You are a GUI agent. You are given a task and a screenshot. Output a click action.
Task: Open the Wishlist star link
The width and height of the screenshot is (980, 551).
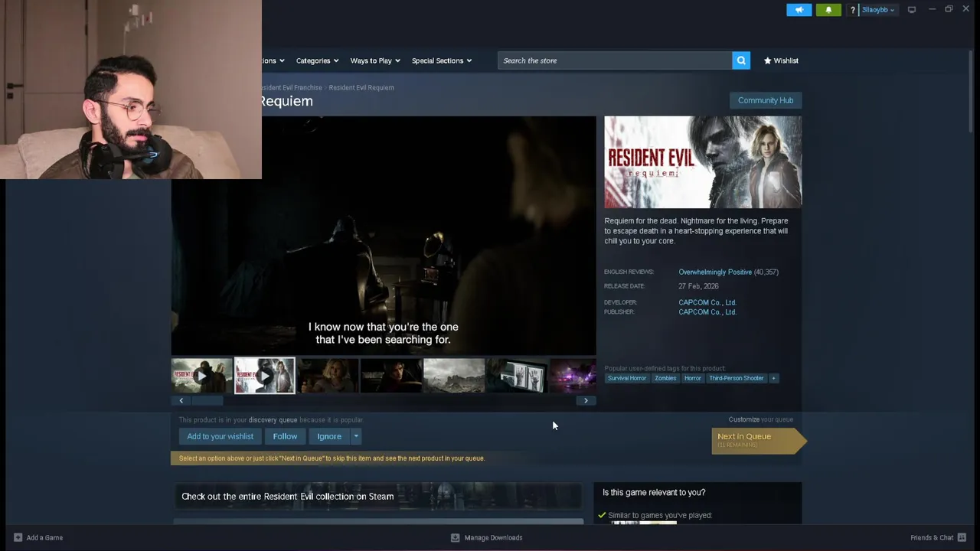781,60
